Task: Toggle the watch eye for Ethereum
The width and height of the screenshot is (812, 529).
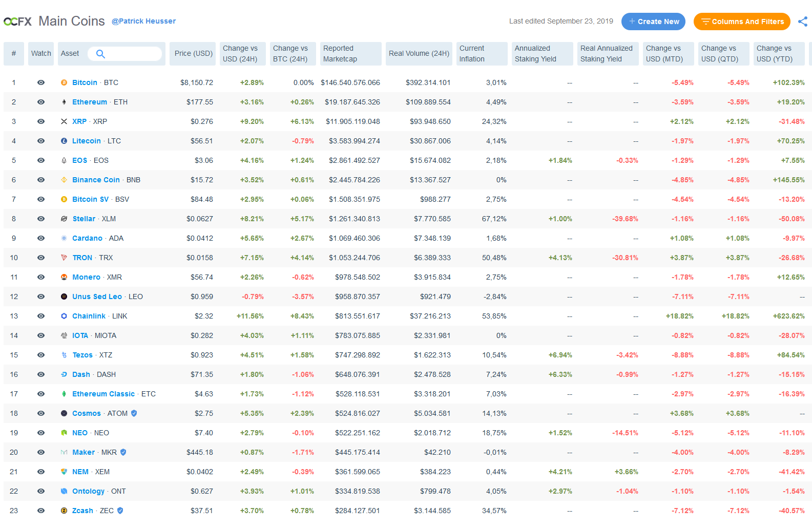Action: 41,102
